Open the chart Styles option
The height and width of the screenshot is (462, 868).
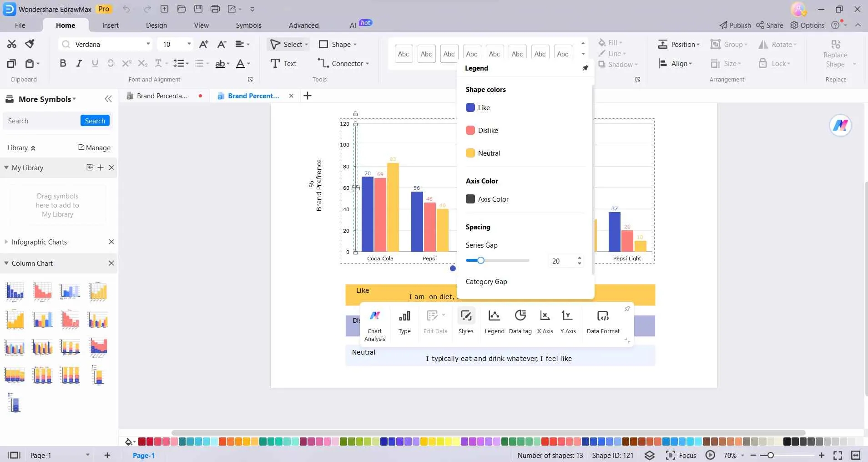tap(466, 321)
